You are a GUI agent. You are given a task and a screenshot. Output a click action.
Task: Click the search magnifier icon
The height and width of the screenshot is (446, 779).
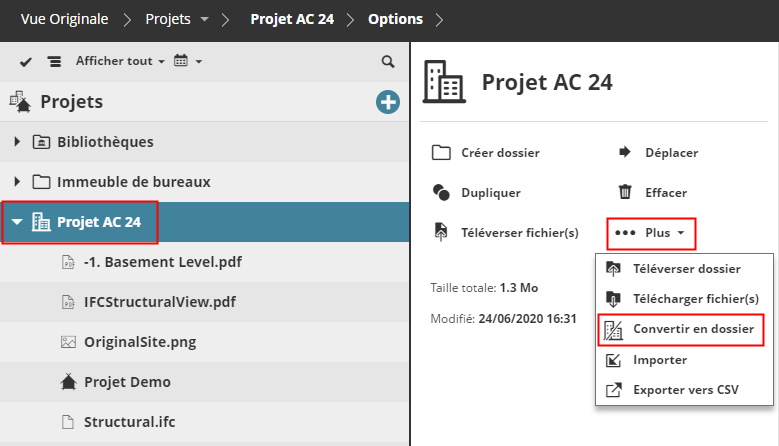(388, 62)
